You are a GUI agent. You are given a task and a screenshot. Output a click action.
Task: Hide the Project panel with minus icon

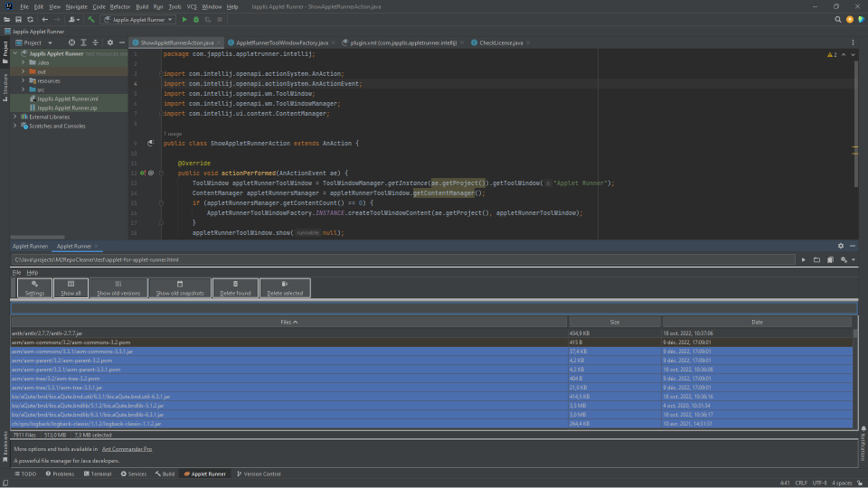coord(122,42)
